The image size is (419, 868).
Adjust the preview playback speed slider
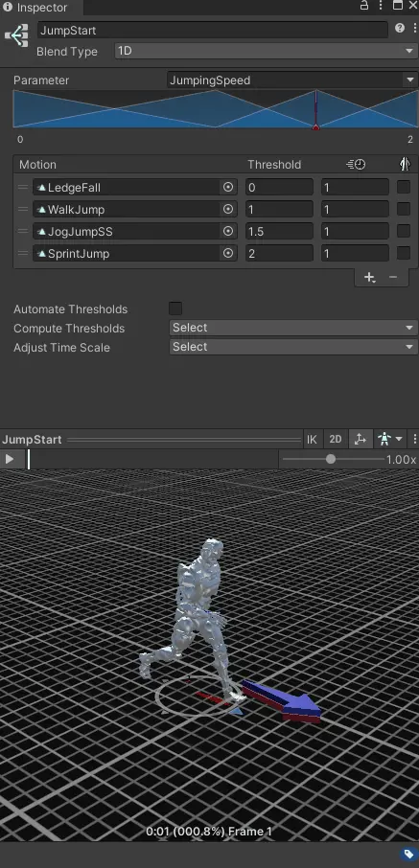331,460
